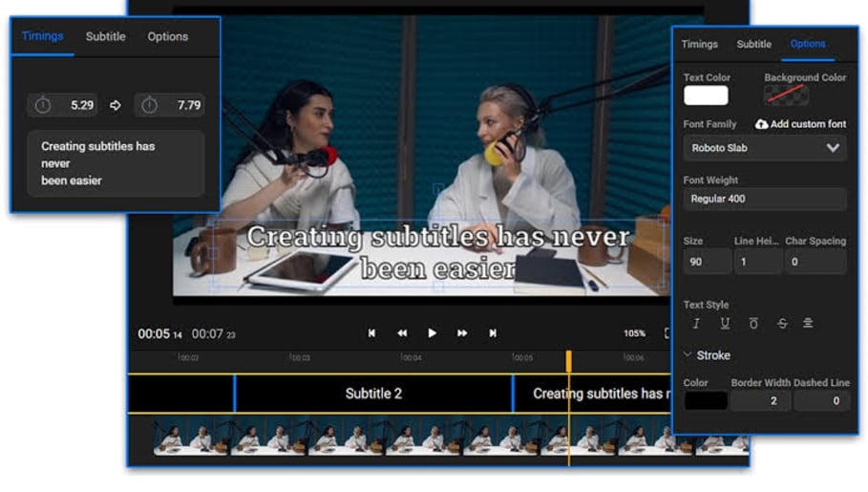868x492 pixels.
Task: Click the fast-forward playback icon
Action: point(462,333)
